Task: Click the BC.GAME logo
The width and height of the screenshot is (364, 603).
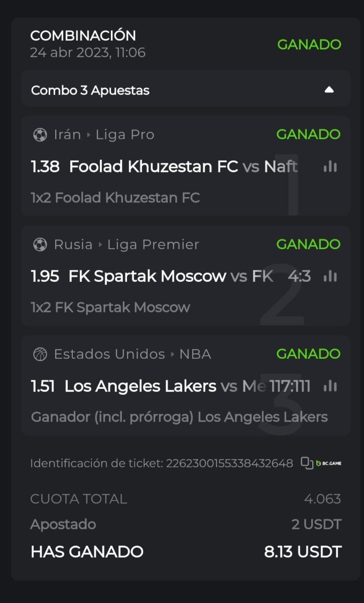Action: (x=329, y=463)
